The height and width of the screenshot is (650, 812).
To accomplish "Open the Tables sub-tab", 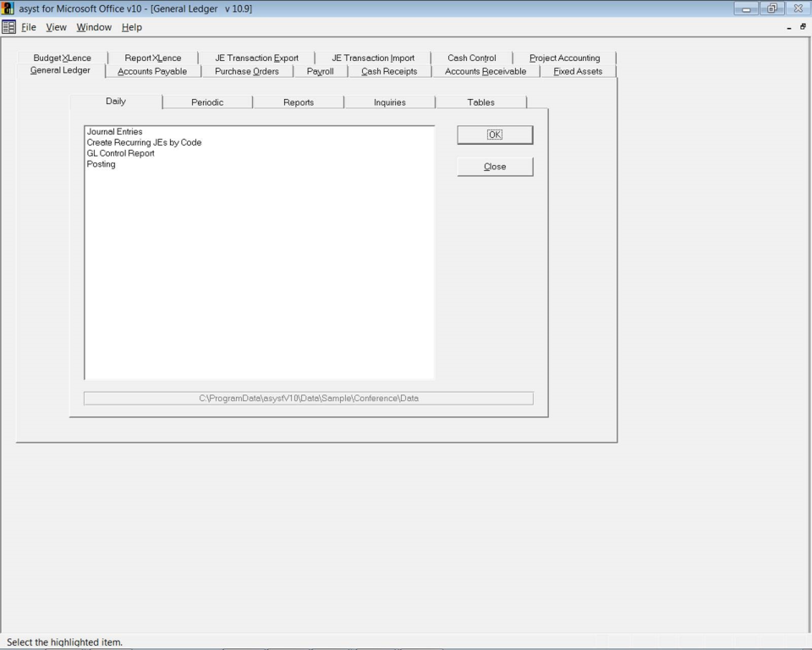I will point(481,102).
